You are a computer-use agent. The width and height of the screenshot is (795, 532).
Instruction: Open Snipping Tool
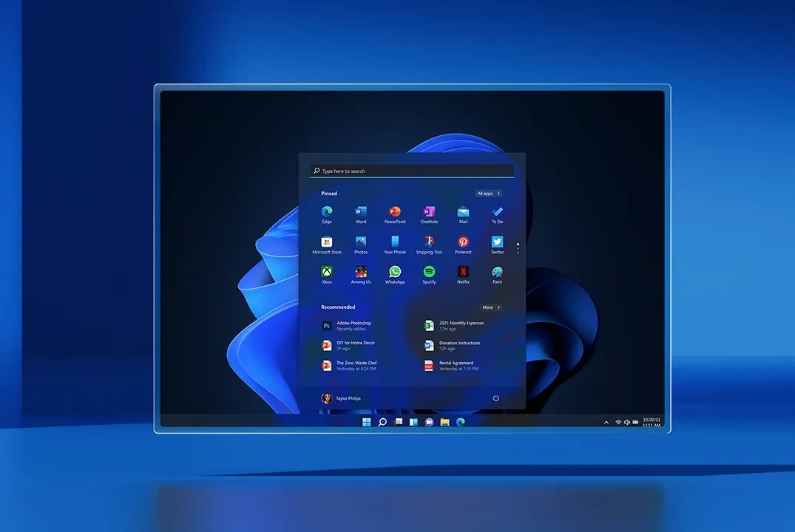click(429, 245)
